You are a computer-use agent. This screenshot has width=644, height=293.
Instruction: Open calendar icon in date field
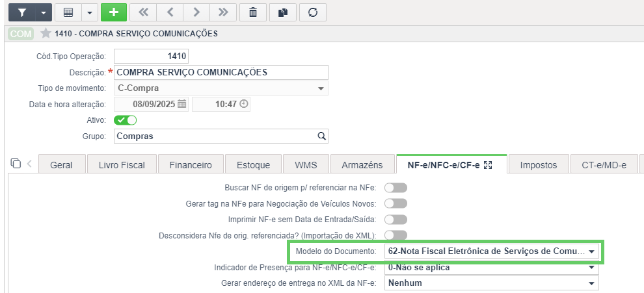pyautogui.click(x=182, y=104)
